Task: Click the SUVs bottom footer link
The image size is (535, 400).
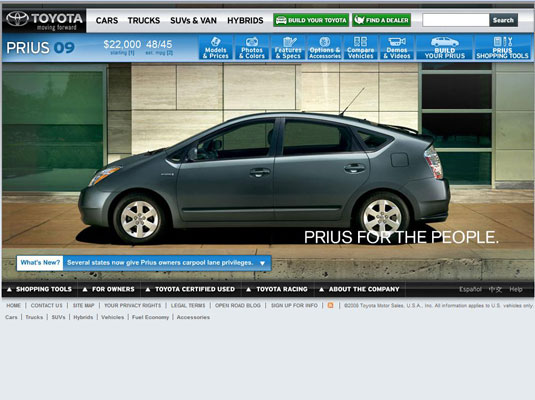Action: (58, 317)
